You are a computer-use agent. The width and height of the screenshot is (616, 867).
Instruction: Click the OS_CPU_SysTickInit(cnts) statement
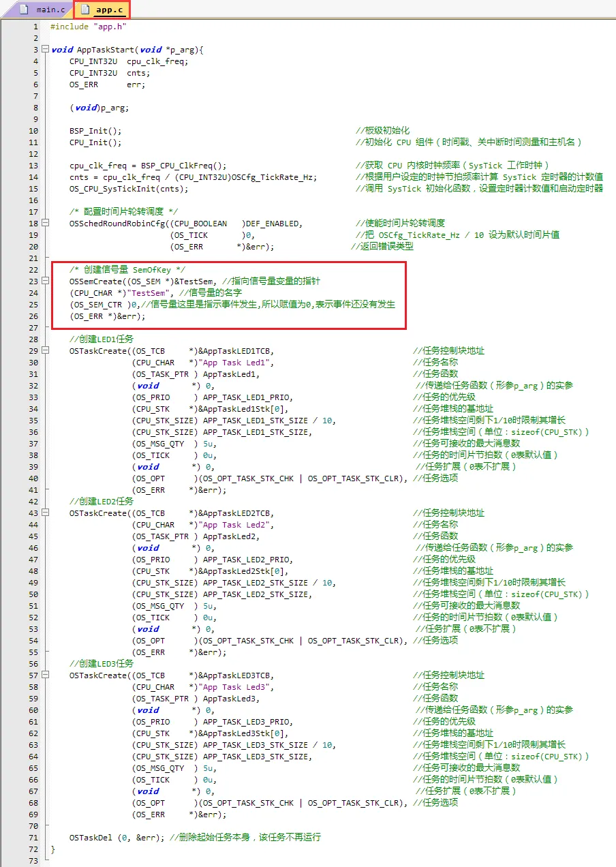(x=128, y=189)
